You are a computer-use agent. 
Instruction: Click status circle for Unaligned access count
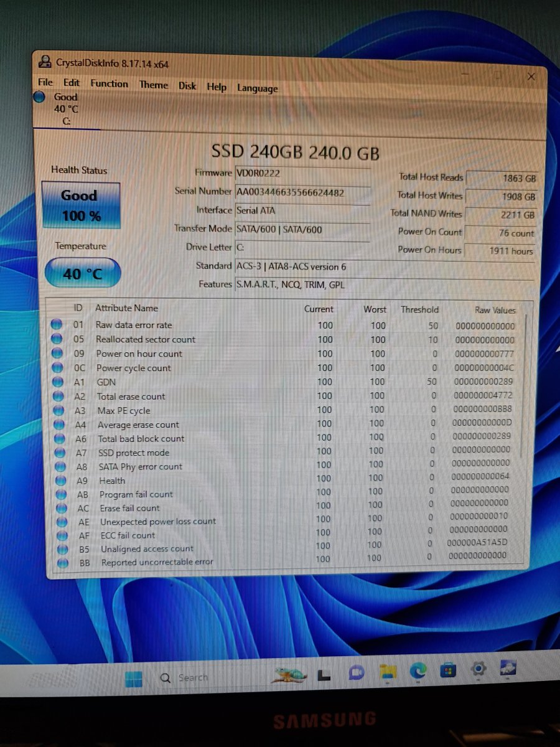point(62,549)
